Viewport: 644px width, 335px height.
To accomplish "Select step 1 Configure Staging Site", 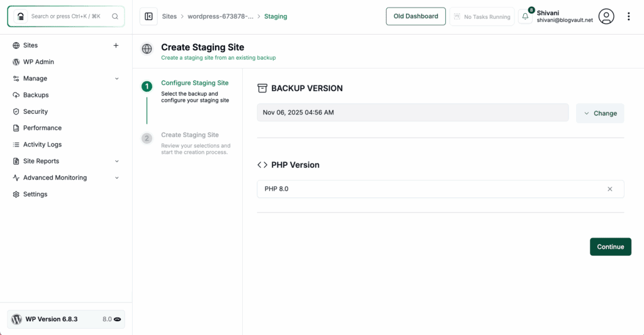I will pos(195,83).
